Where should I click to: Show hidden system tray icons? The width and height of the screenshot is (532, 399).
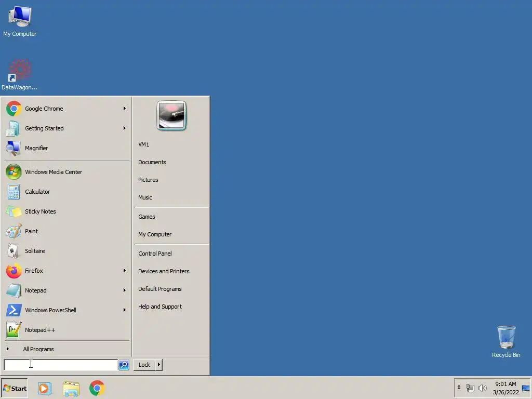[x=459, y=388]
